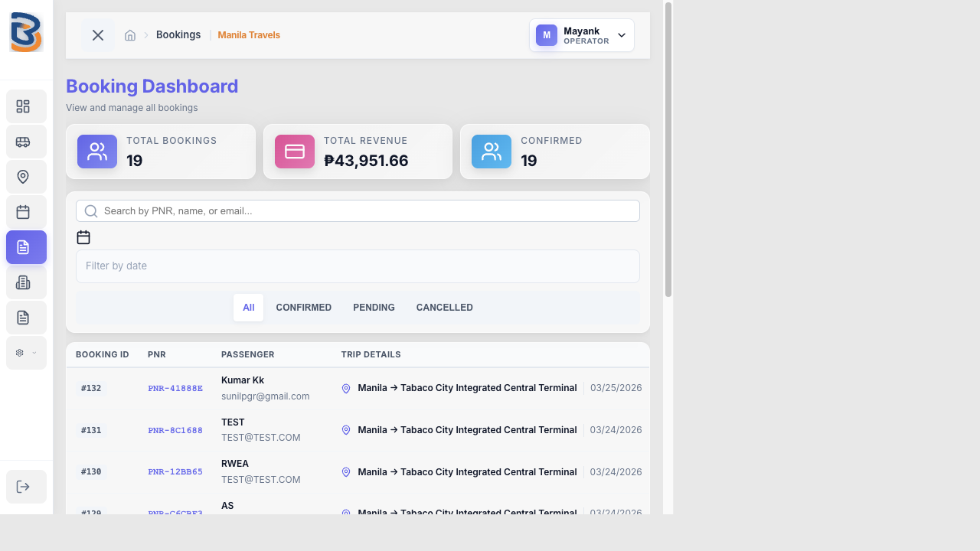Viewport: 980px width, 551px height.
Task: Click the TRIP DETAILS column header
Action: (x=371, y=355)
